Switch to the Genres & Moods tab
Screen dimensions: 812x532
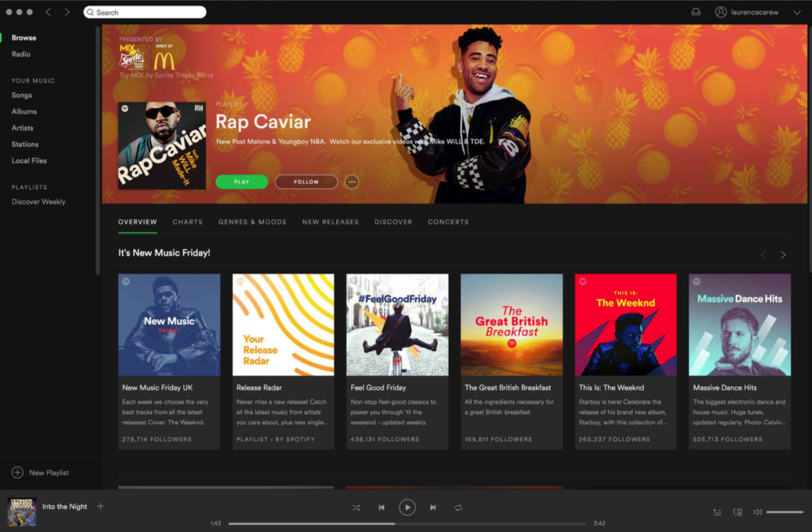pyautogui.click(x=252, y=222)
